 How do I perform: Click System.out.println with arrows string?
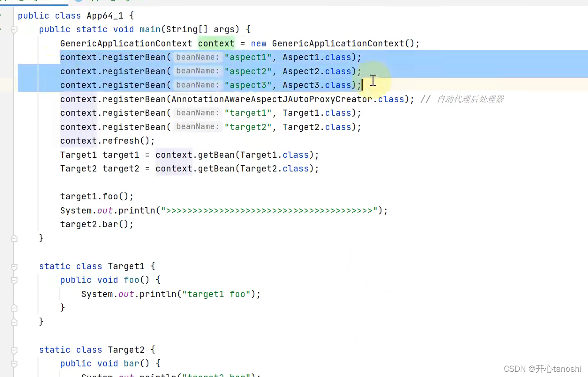pyautogui.click(x=224, y=211)
